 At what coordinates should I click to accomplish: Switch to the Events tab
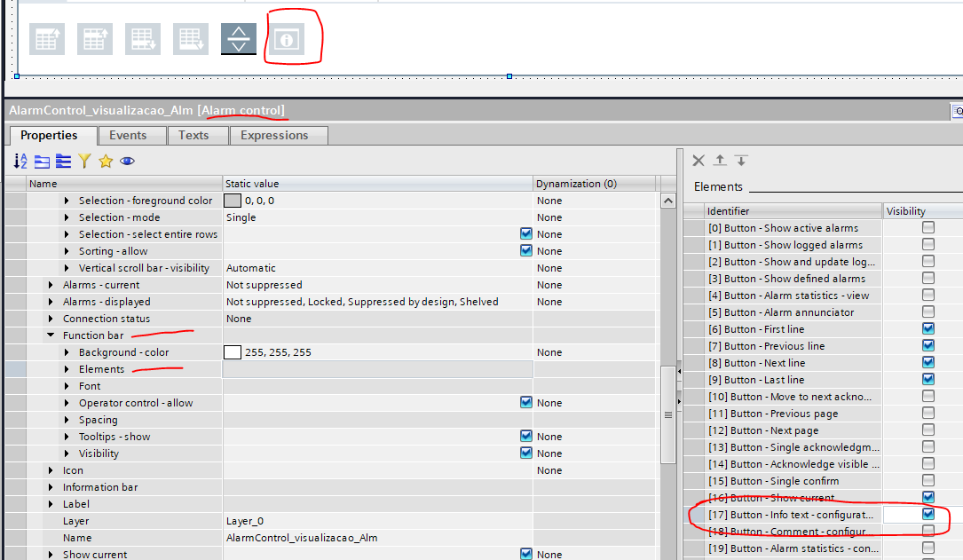(128, 135)
